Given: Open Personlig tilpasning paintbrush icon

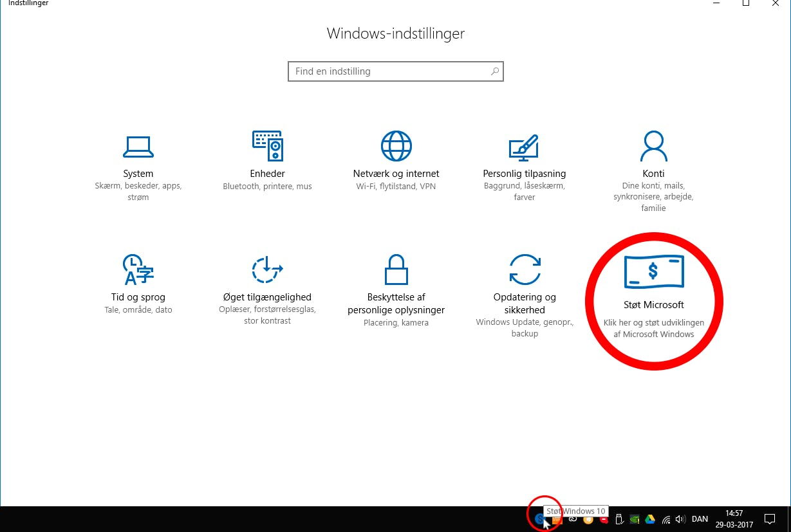Looking at the screenshot, I should pos(524,147).
